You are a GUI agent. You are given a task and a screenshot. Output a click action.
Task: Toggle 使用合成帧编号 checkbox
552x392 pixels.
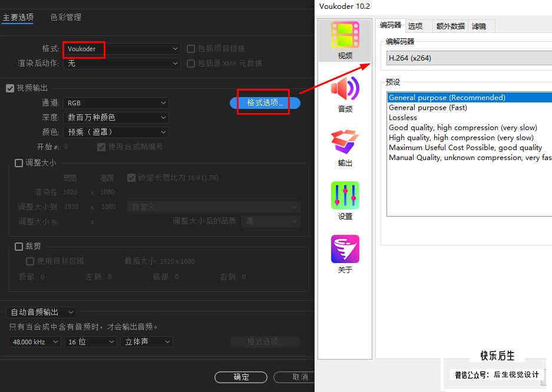pos(101,147)
